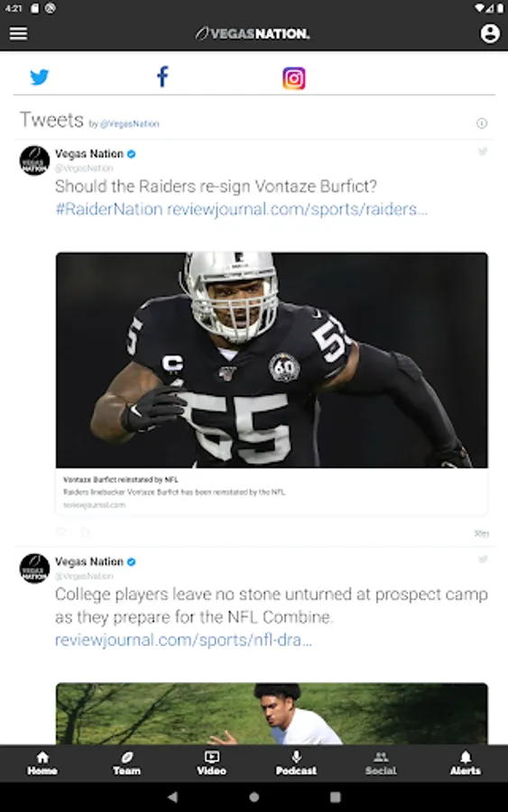
Task: Tap the Android back navigation button
Action: [x=173, y=797]
